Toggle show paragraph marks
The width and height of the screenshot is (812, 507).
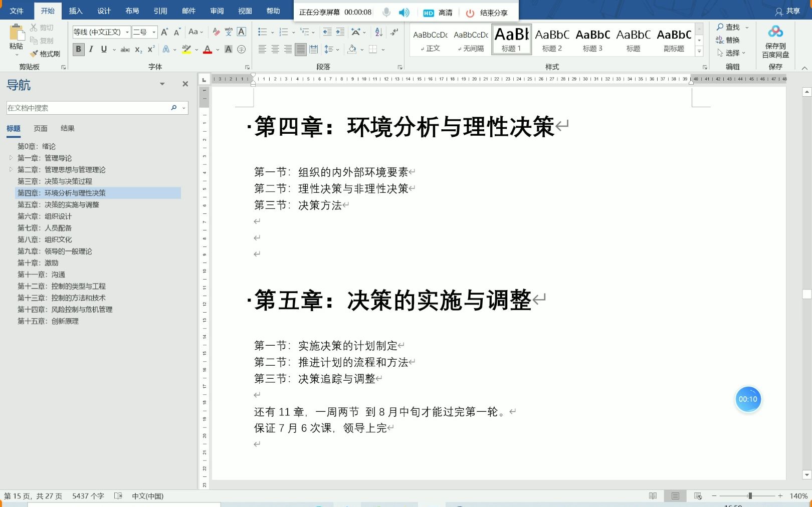tap(394, 32)
